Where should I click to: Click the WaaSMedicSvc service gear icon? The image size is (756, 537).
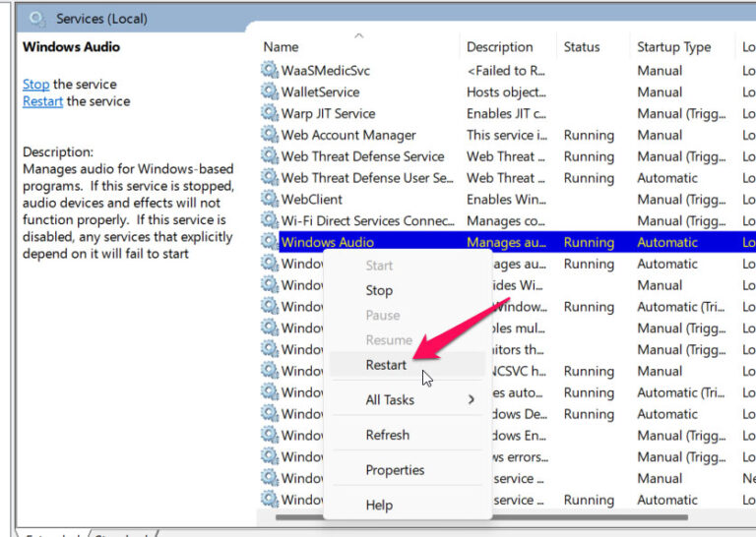(x=270, y=70)
